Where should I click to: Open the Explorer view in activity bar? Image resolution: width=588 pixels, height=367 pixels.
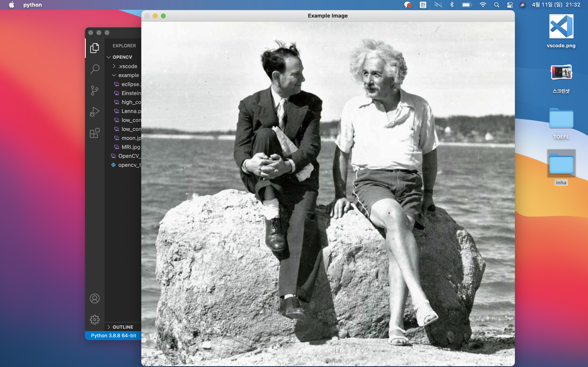coord(95,48)
